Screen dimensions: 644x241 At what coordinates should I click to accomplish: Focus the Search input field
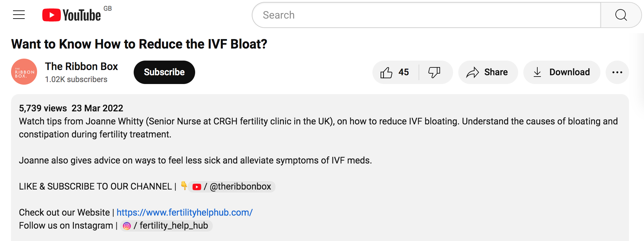tap(426, 15)
